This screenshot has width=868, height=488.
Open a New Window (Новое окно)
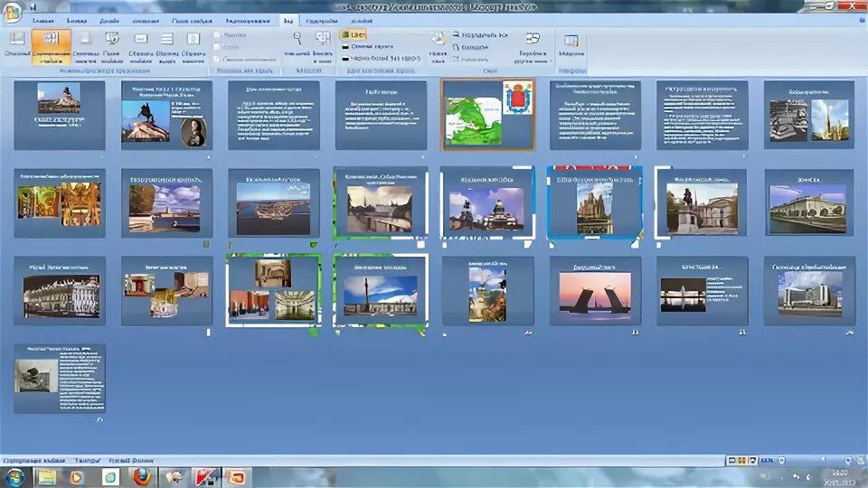pyautogui.click(x=438, y=46)
